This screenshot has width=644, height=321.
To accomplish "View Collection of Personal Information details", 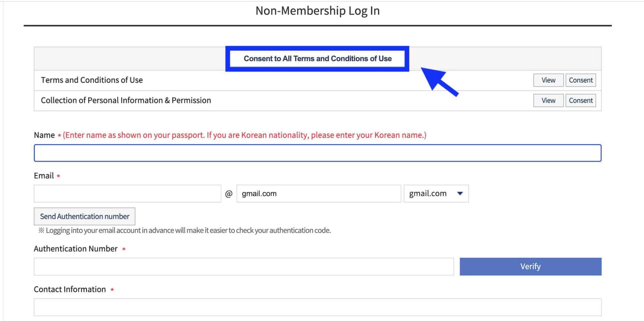I will 548,101.
